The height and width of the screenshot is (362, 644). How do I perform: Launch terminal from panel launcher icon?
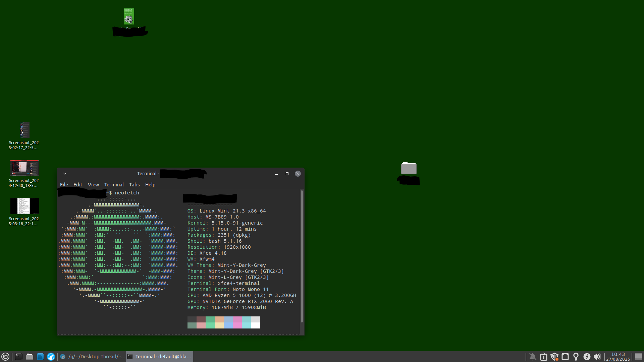coord(19,357)
